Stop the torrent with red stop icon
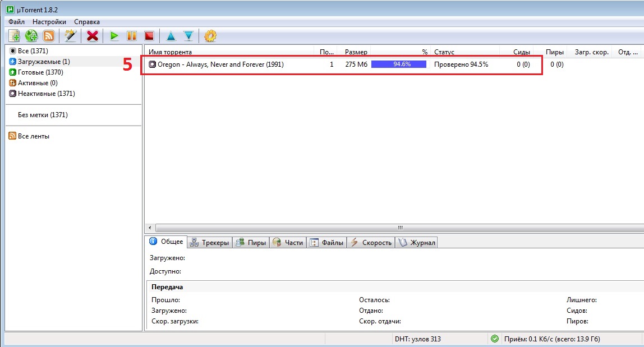Screen dimensions: 644x347 click(x=149, y=36)
